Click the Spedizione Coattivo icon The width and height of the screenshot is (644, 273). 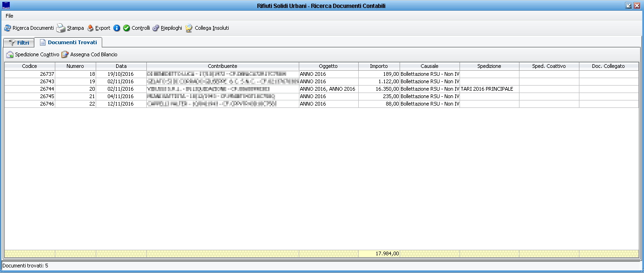pos(10,55)
